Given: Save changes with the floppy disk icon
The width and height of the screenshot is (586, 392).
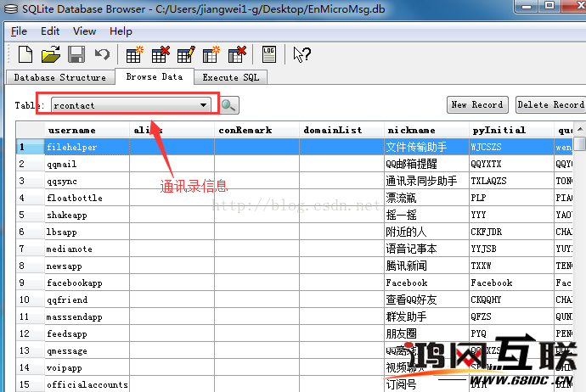Looking at the screenshot, I should (76, 55).
